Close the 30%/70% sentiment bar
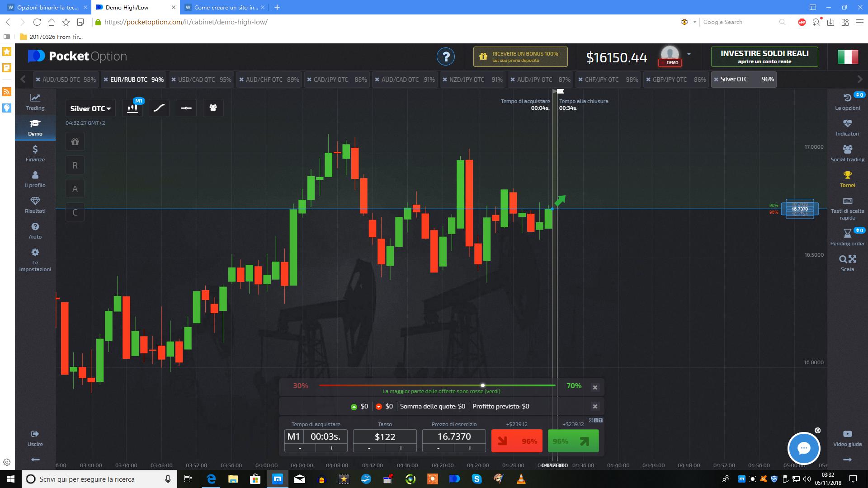 595,387
